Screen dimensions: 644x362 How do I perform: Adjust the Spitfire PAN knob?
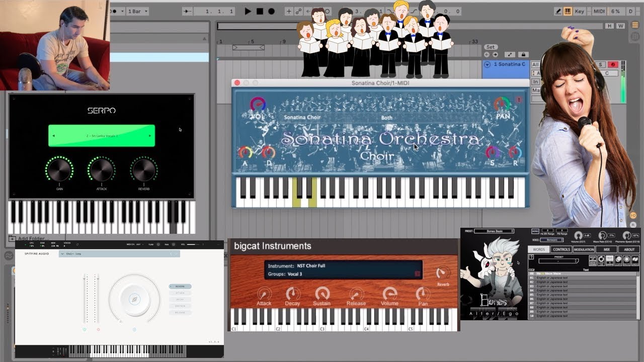point(174,244)
